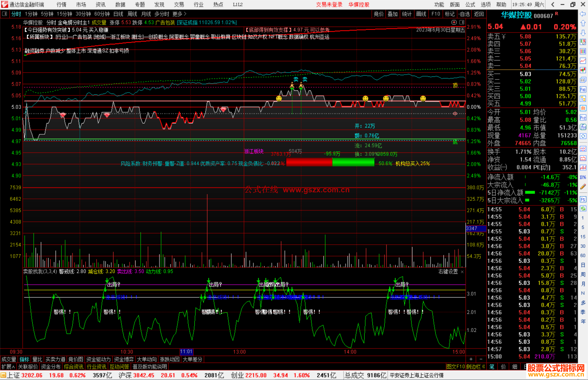Click the red-green capital flow bar

click(330, 163)
